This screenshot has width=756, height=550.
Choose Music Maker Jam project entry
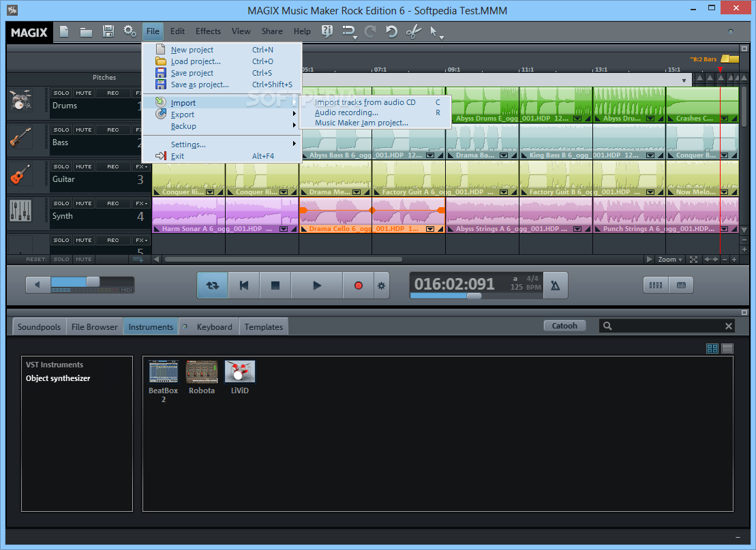[x=375, y=123]
